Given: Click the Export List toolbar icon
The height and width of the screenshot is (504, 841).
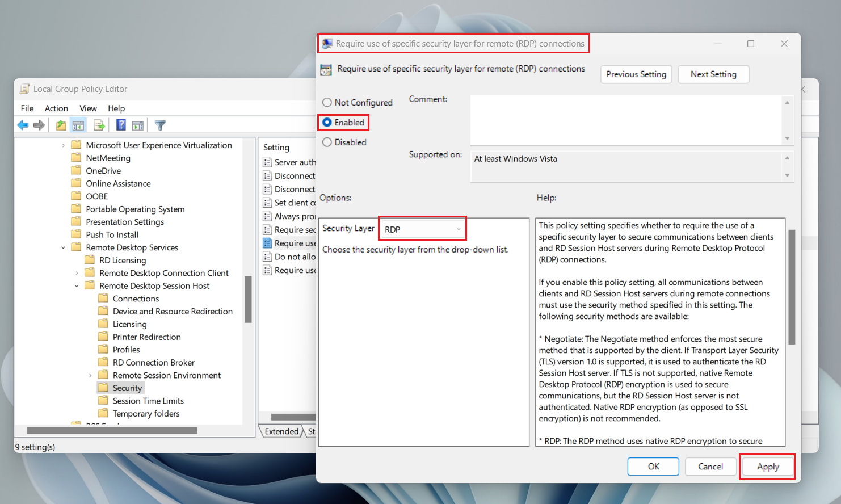Looking at the screenshot, I should pyautogui.click(x=99, y=125).
